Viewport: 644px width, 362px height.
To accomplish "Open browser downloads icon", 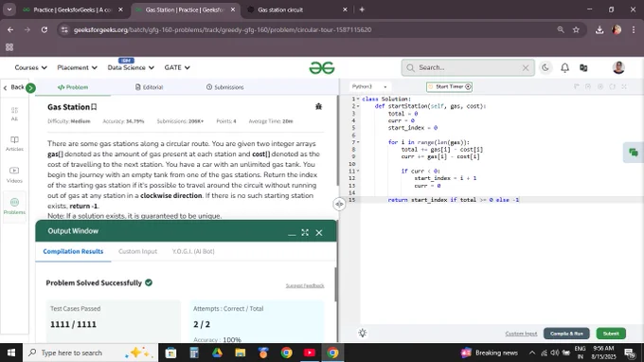I will [599, 29].
